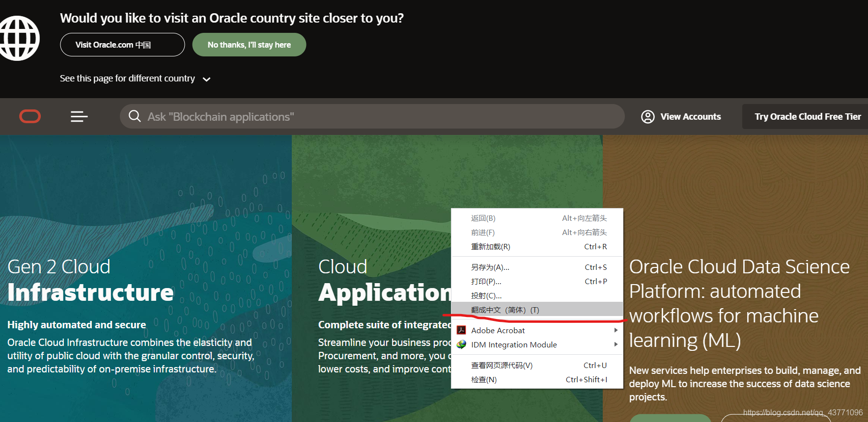The width and height of the screenshot is (868, 422).
Task: Click the text 'Complete suite of integrated'
Action: pos(385,324)
